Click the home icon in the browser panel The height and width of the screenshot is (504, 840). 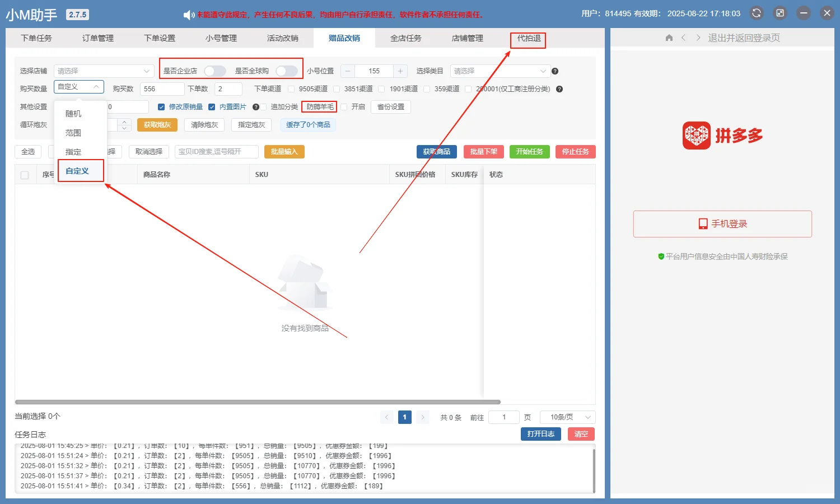click(669, 38)
